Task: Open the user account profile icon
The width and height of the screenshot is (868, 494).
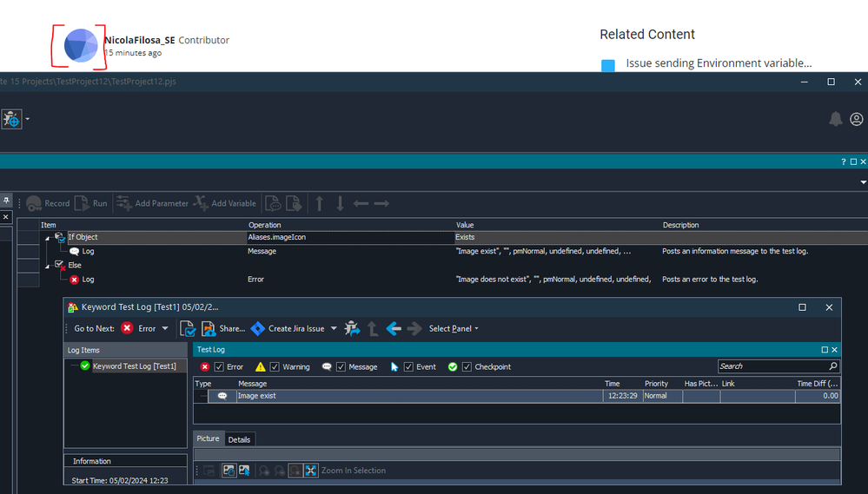Action: pyautogui.click(x=857, y=119)
